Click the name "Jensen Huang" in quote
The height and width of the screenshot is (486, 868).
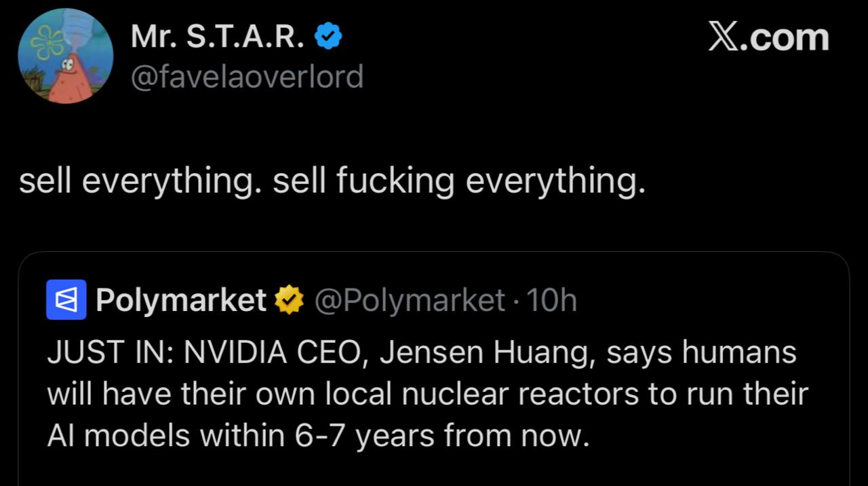click(x=486, y=353)
